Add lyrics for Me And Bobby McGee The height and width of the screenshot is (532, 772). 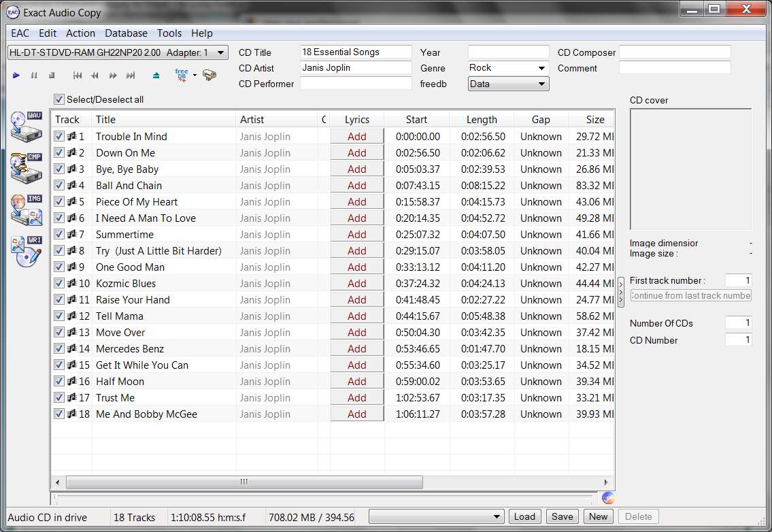click(357, 414)
